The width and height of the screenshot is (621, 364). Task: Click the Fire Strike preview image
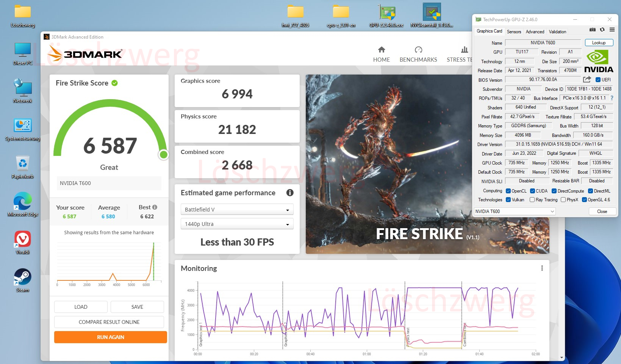(x=427, y=164)
